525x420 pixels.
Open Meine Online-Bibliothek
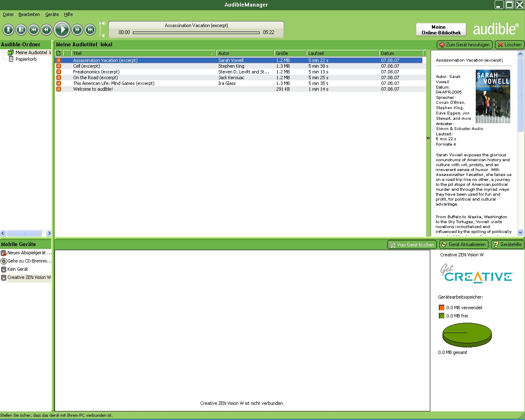tap(441, 30)
